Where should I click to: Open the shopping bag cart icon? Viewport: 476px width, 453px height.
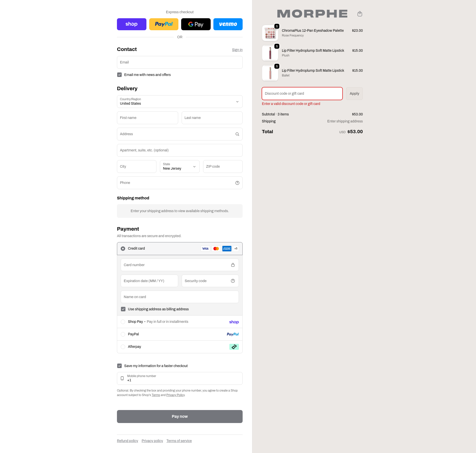(360, 14)
